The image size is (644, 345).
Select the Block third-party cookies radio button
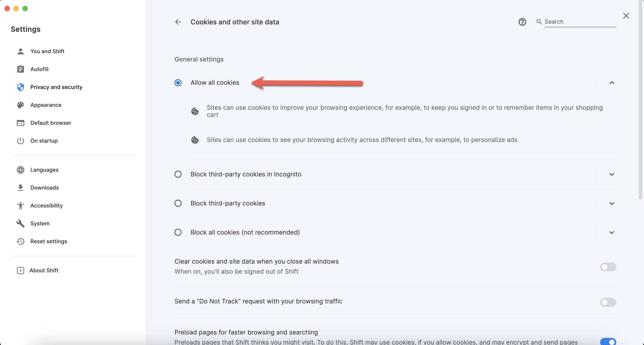click(178, 203)
